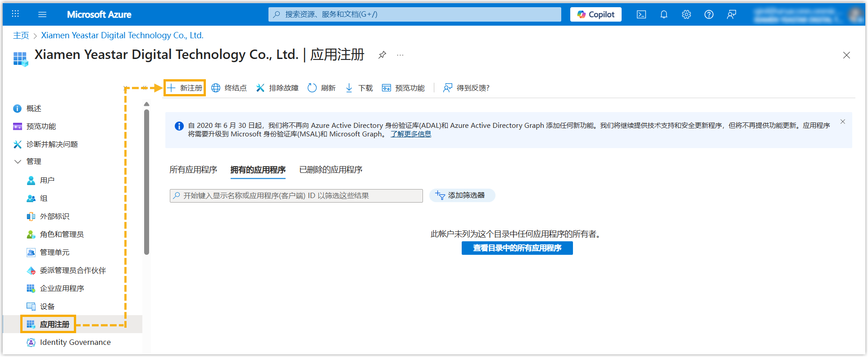Click 刷新 to refresh the list
868x357 pixels.
pyautogui.click(x=322, y=88)
